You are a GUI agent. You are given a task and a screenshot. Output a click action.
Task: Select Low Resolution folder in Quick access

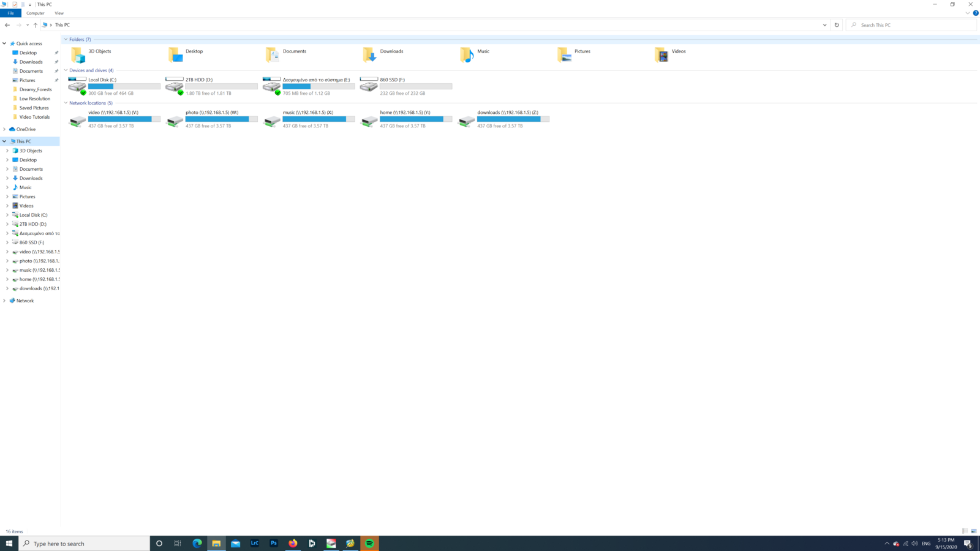coord(35,99)
